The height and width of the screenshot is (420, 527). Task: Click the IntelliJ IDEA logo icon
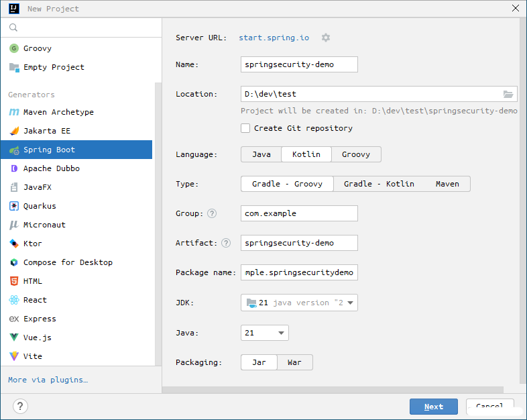coord(14,9)
